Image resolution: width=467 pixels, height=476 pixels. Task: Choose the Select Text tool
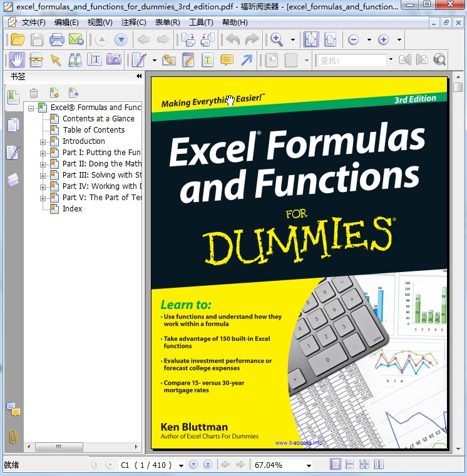(x=95, y=59)
